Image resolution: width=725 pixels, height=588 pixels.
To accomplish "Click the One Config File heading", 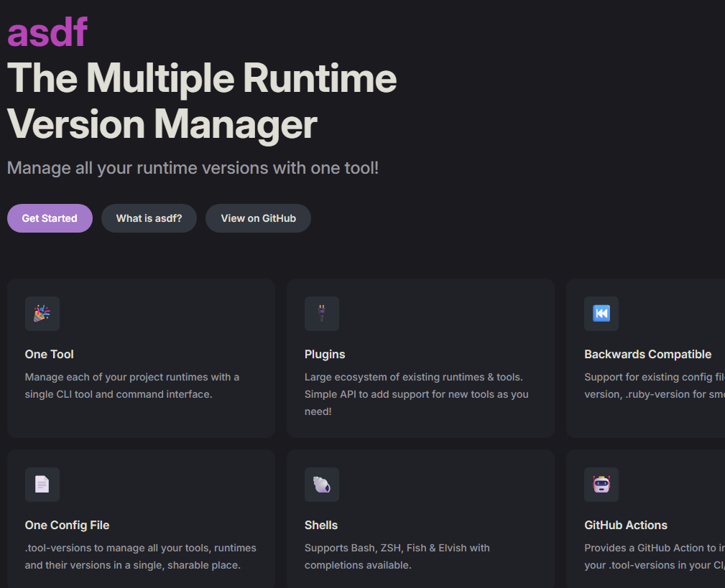I will (x=68, y=525).
